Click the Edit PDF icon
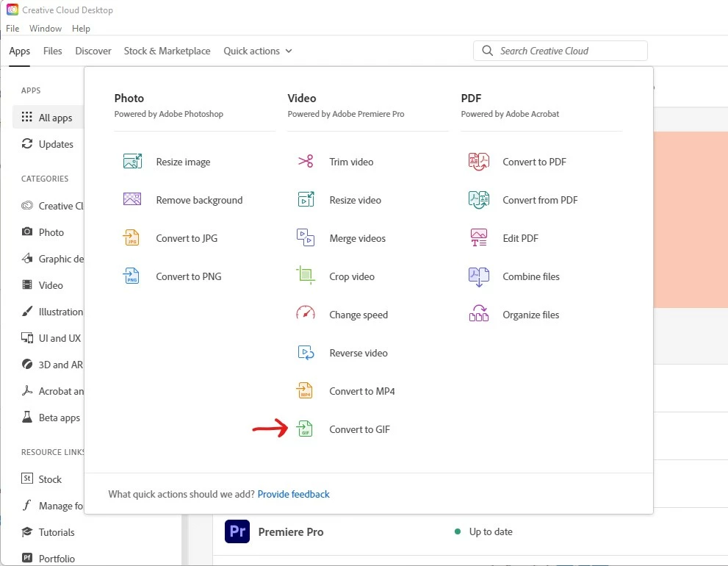The width and height of the screenshot is (728, 566). click(x=479, y=237)
